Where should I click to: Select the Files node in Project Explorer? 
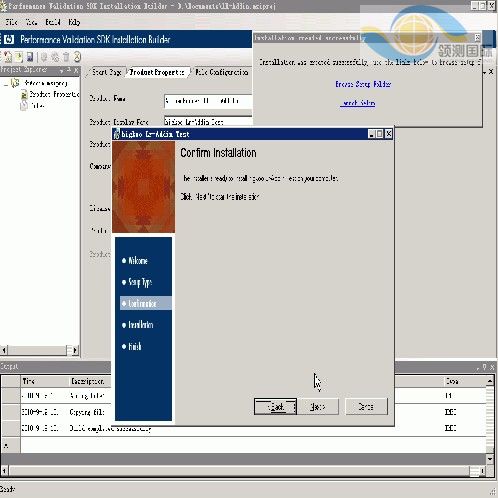click(37, 106)
